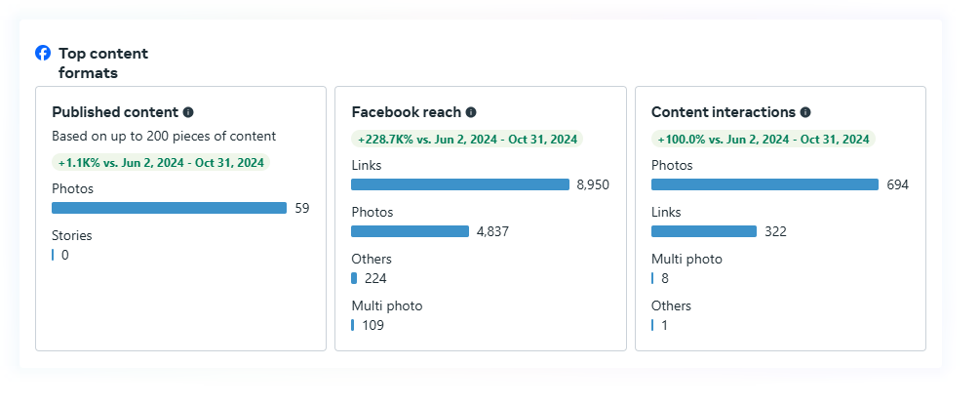Click the Published content card title
Screen dimensions: 980x406
(x=115, y=112)
